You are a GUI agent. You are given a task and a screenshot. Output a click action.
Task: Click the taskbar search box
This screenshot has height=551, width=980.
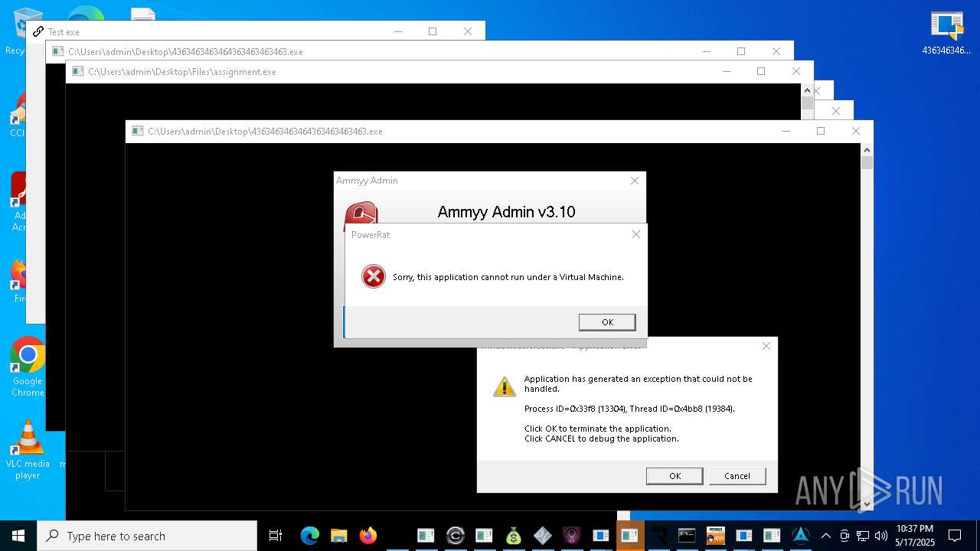coord(147,536)
